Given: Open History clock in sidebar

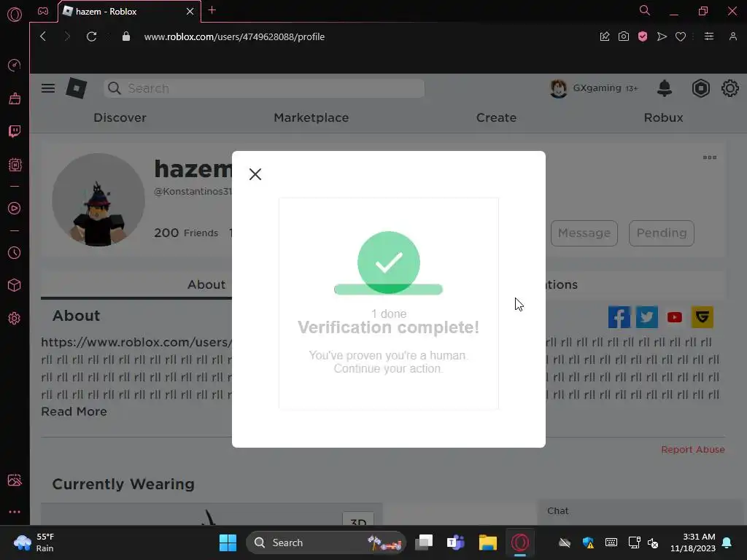Looking at the screenshot, I should (x=15, y=253).
